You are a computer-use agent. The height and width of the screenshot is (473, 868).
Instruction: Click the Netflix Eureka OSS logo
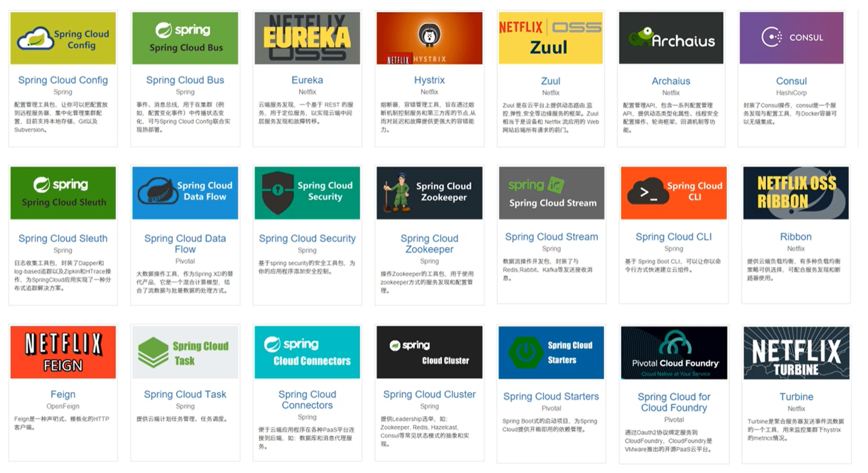pyautogui.click(x=307, y=38)
